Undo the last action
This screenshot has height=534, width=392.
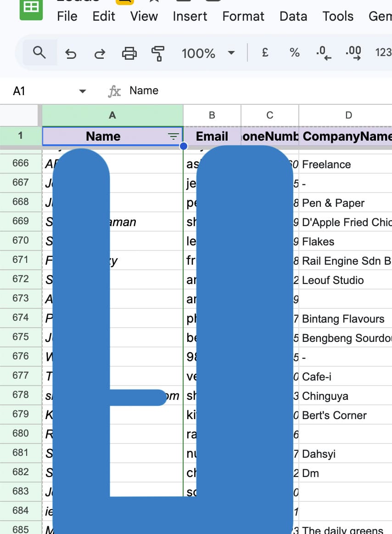point(70,54)
